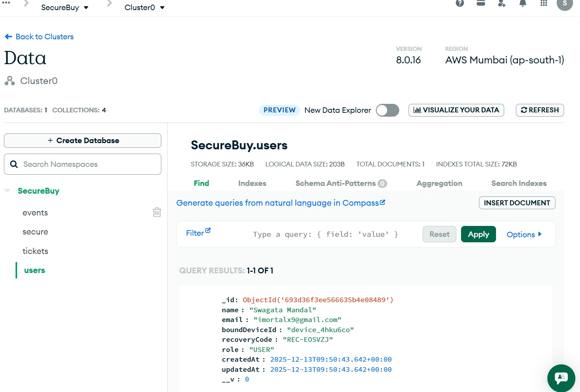Open the help question mark icon
The height and width of the screenshot is (392, 580).
coord(460,3)
